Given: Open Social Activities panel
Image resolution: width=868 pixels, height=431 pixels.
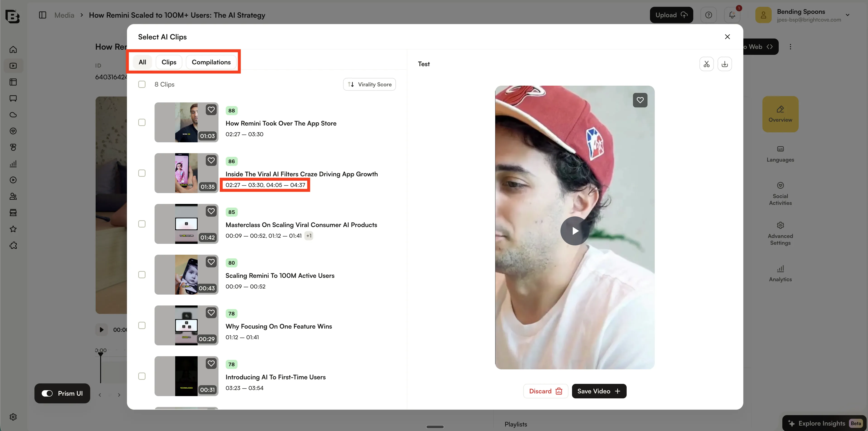Looking at the screenshot, I should click(780, 194).
